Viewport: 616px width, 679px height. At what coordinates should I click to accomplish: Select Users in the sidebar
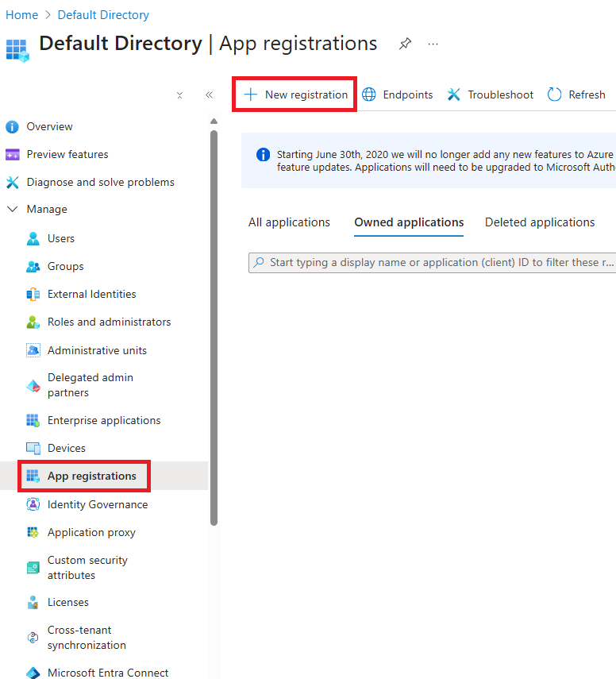pos(60,237)
